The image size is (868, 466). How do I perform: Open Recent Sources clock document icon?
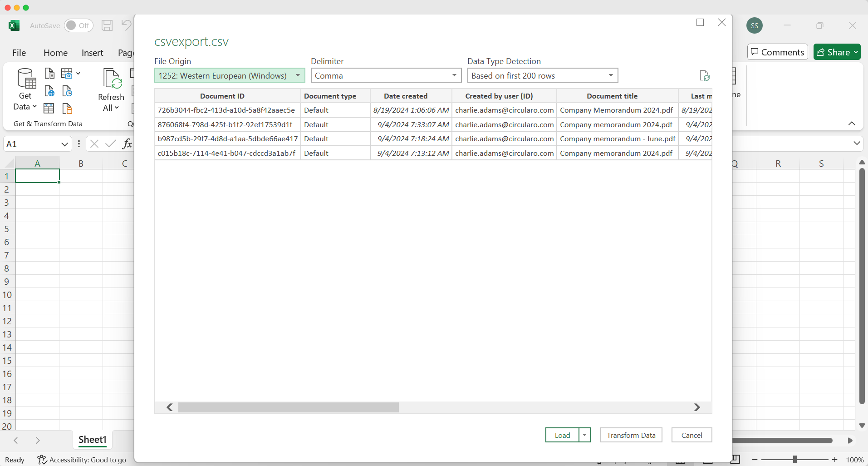tap(67, 91)
